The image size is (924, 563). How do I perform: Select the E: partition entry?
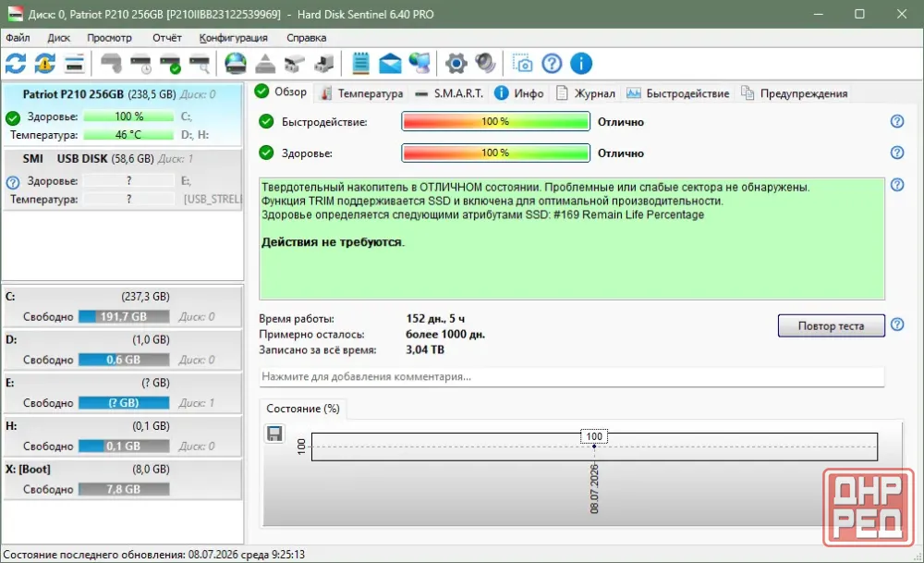pyautogui.click(x=123, y=393)
